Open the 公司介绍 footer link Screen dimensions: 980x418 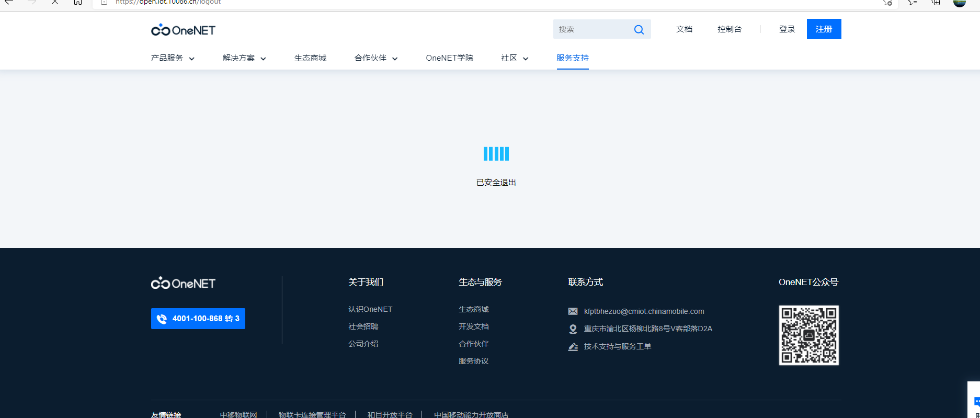363,344
